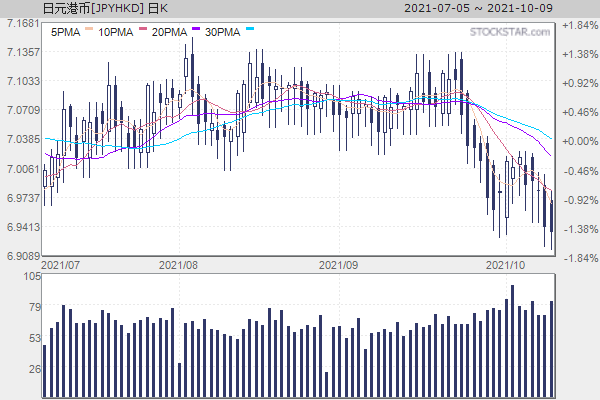Toggle the 10PMA moving average legend
This screenshot has width=600, height=400.
tap(118, 32)
